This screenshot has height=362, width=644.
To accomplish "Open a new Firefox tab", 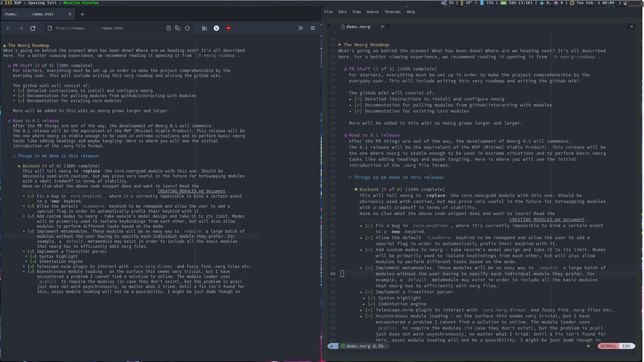I will [x=83, y=14].
